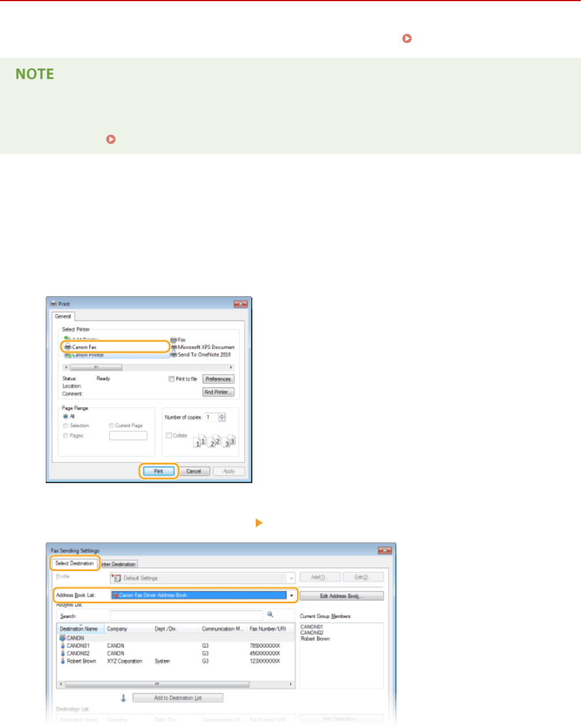Click the link arrow at page top
Viewport: 581px width, 728px height.
[x=407, y=38]
